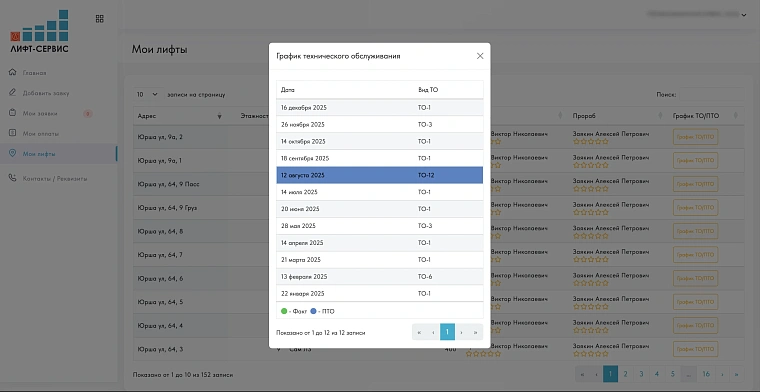
Task: Click the blue ПТО legend dot
Action: [x=313, y=311]
